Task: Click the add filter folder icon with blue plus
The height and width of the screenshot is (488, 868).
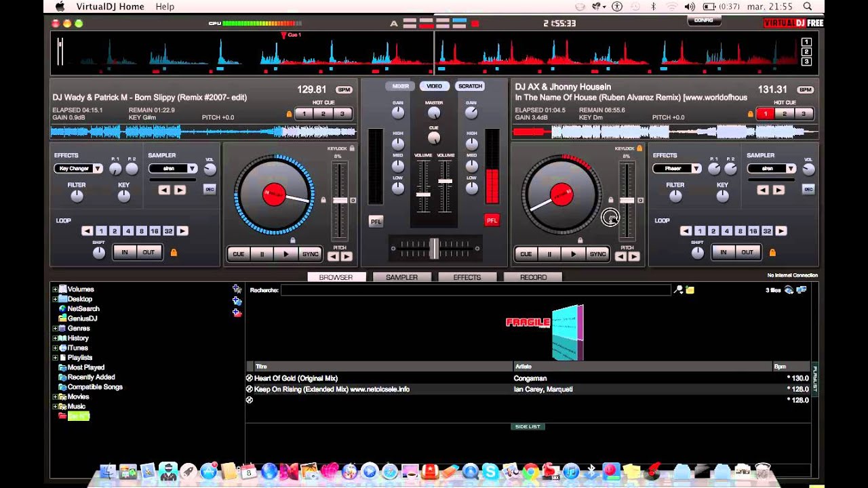Action: coord(237,301)
